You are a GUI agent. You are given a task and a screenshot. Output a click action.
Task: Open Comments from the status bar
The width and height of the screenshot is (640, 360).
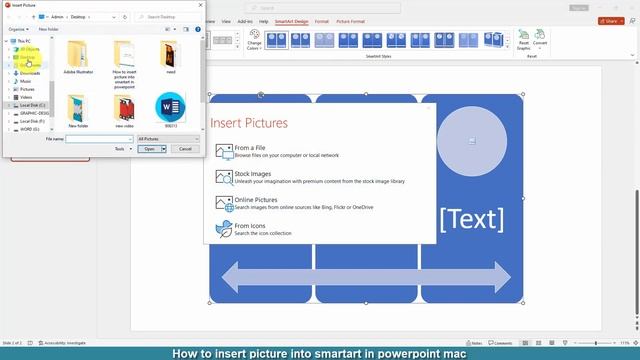(x=500, y=343)
